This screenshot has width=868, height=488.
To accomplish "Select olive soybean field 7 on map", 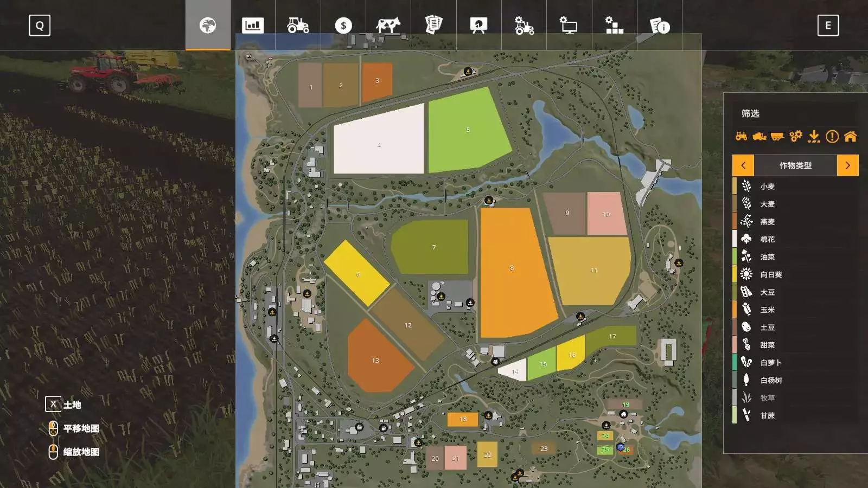I will click(431, 247).
